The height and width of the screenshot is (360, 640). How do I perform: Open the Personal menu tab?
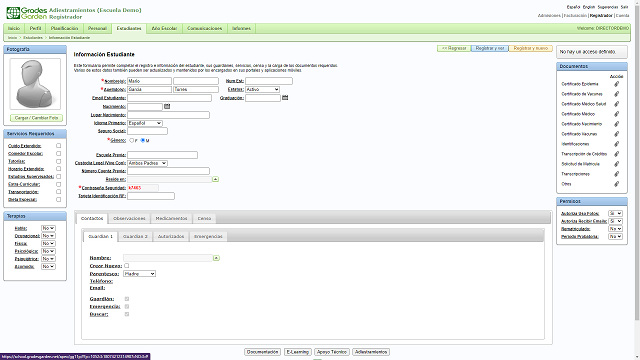tap(97, 29)
